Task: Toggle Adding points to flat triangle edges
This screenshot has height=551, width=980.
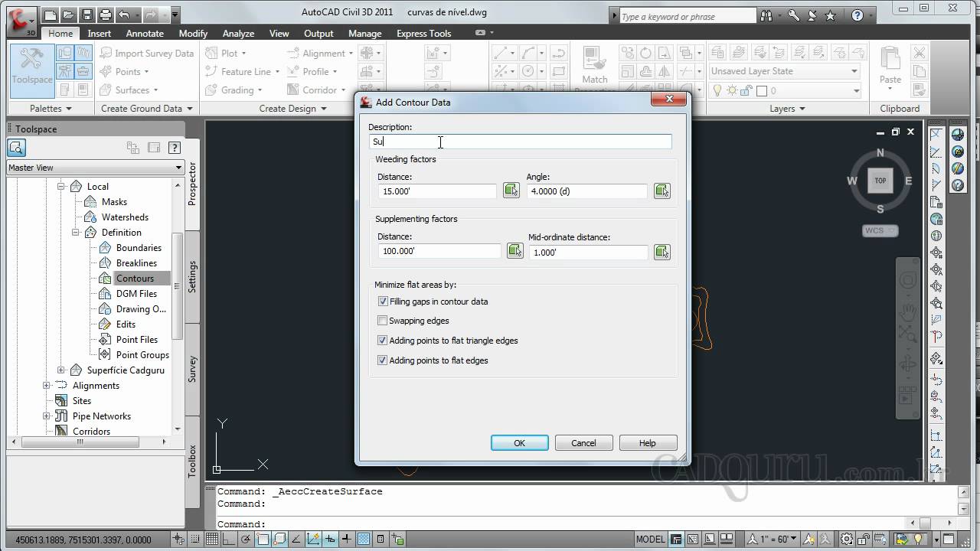Action: pyautogui.click(x=383, y=341)
